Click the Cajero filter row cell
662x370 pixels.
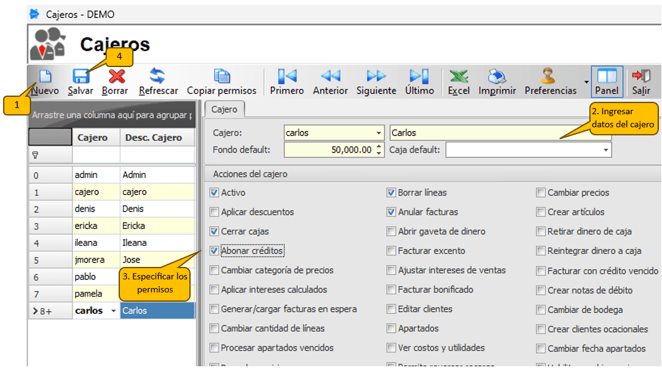(x=96, y=155)
